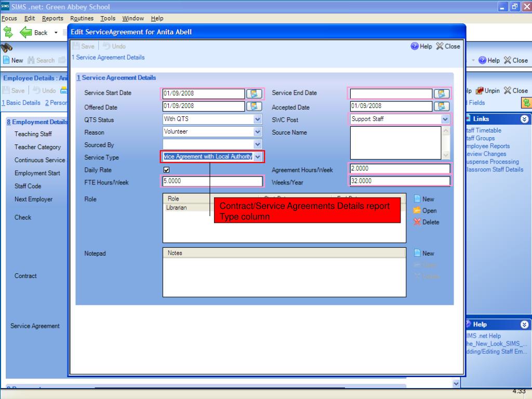
Task: Click in Source Name text area
Action: pos(395,143)
